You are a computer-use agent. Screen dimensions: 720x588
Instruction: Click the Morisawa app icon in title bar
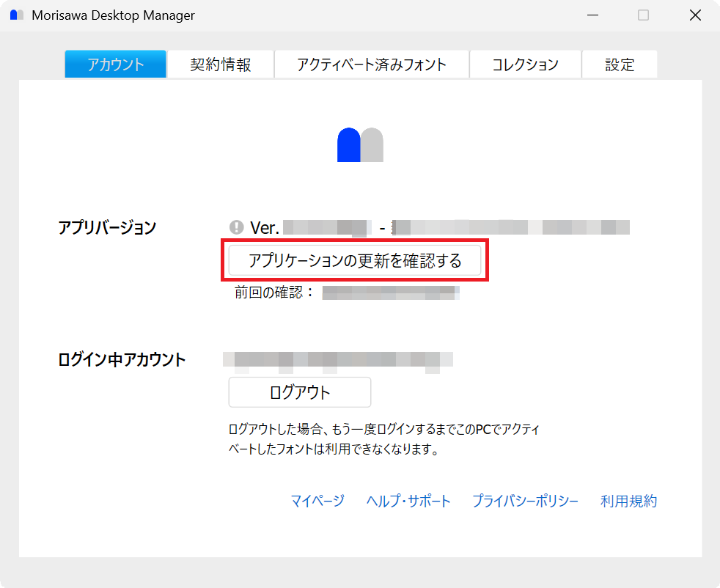(17, 15)
